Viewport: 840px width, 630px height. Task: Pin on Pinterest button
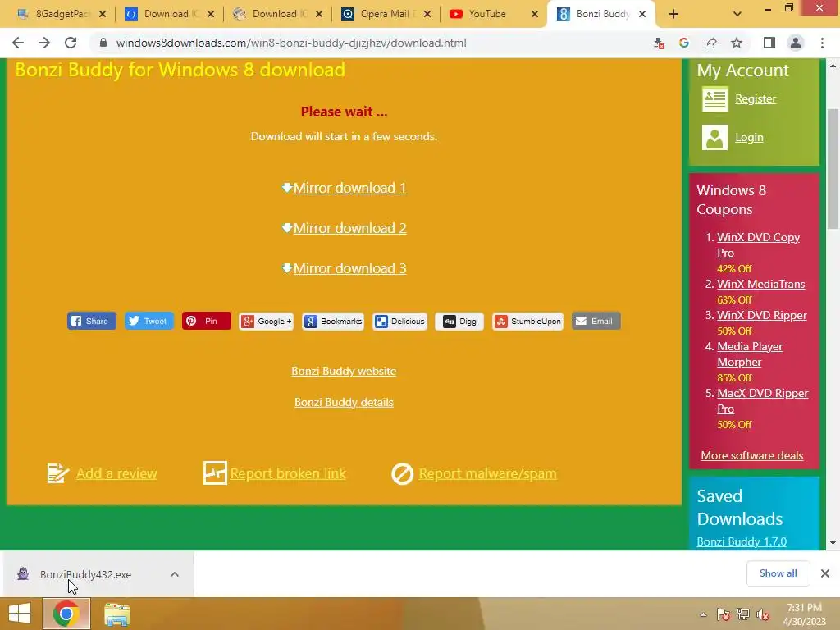coord(206,321)
